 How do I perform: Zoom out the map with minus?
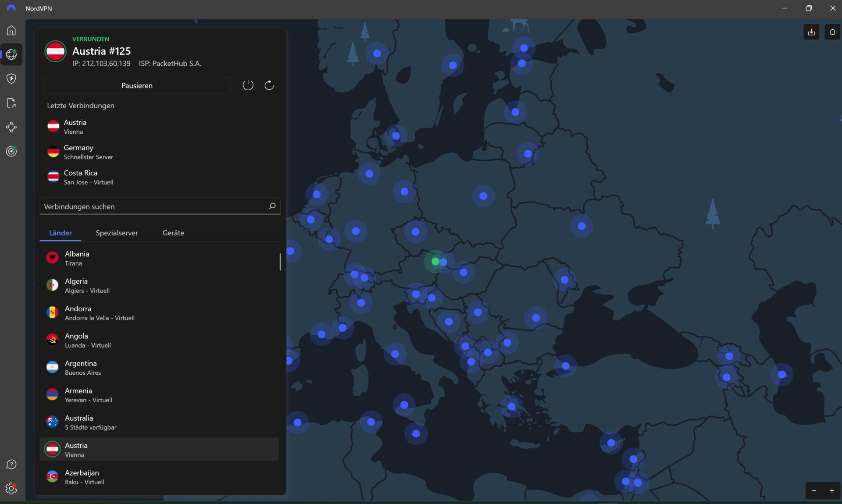tap(814, 490)
